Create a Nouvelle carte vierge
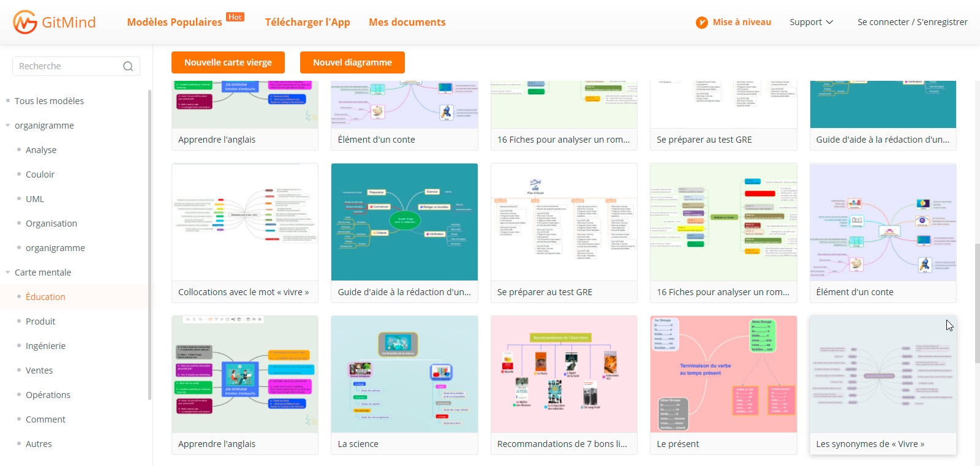 228,62
